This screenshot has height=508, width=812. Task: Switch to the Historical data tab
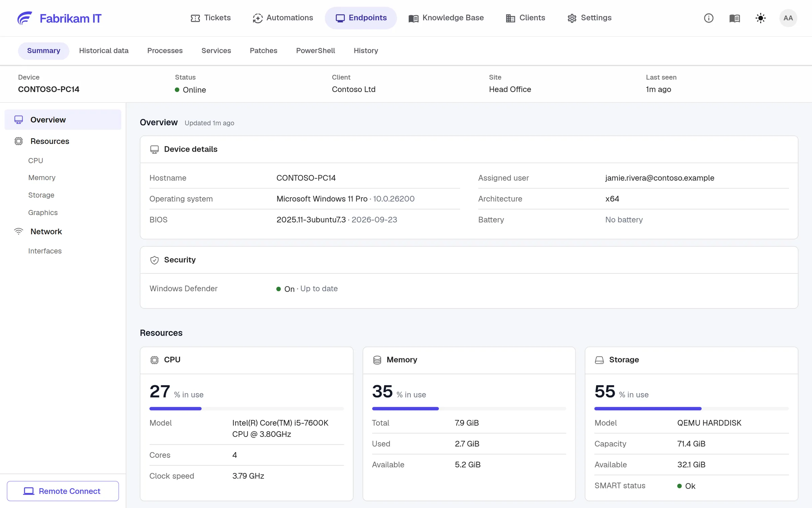coord(104,51)
